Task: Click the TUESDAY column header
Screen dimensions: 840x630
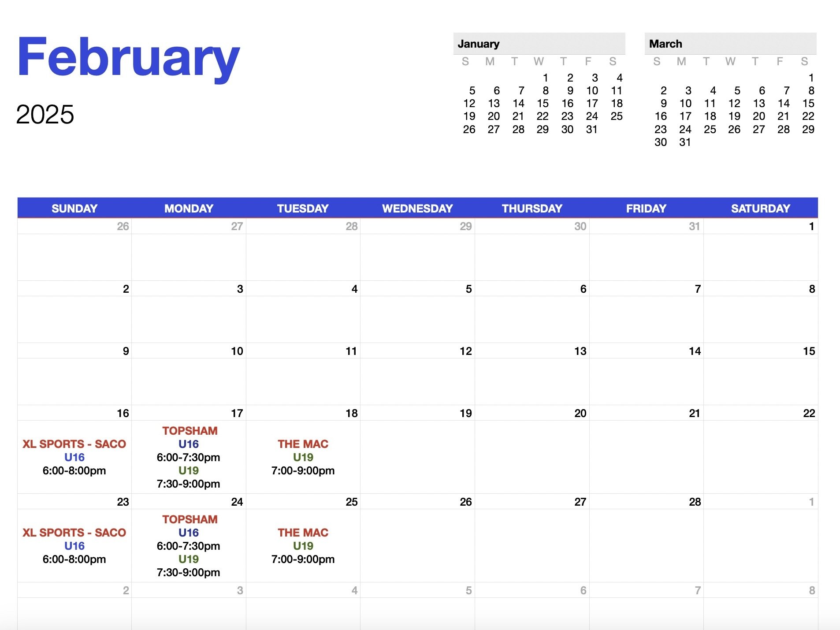Action: coord(303,209)
